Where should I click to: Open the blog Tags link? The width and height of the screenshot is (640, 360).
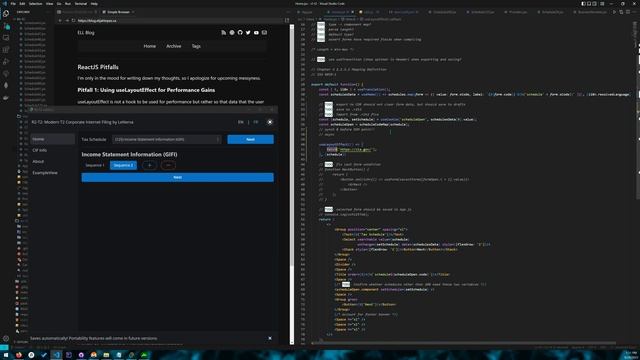pos(196,46)
